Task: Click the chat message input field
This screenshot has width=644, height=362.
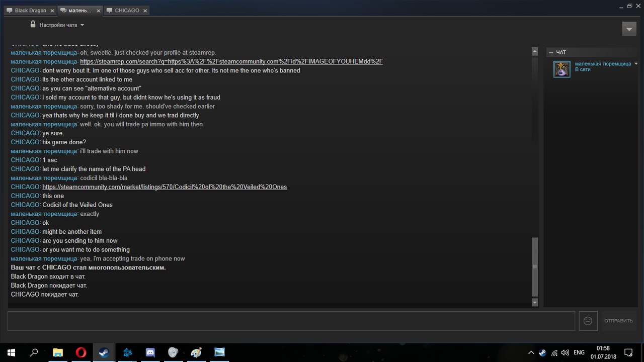Action: 291,321
